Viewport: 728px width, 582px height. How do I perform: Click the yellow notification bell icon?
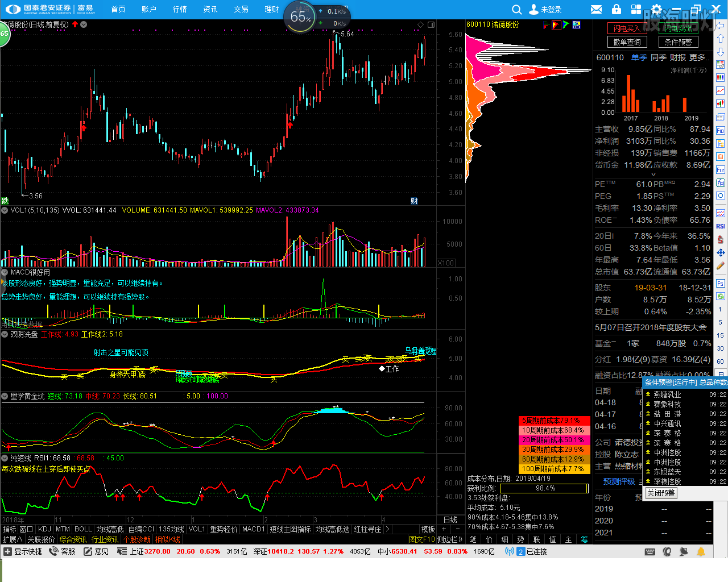[701, 551]
